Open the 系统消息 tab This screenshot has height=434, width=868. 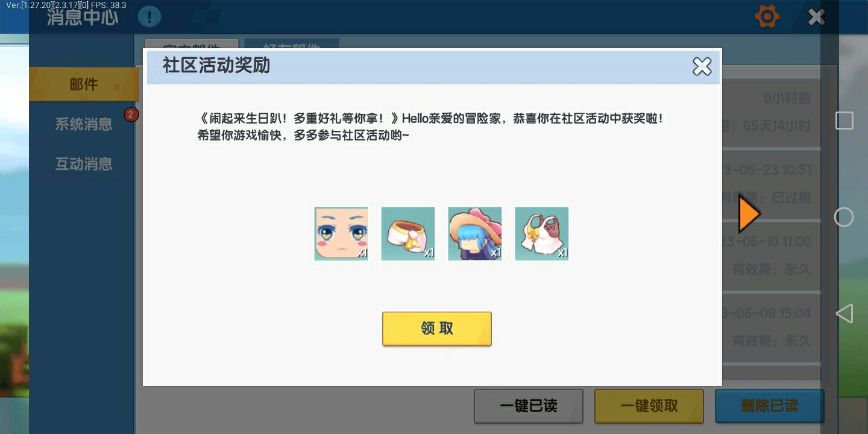tap(84, 124)
